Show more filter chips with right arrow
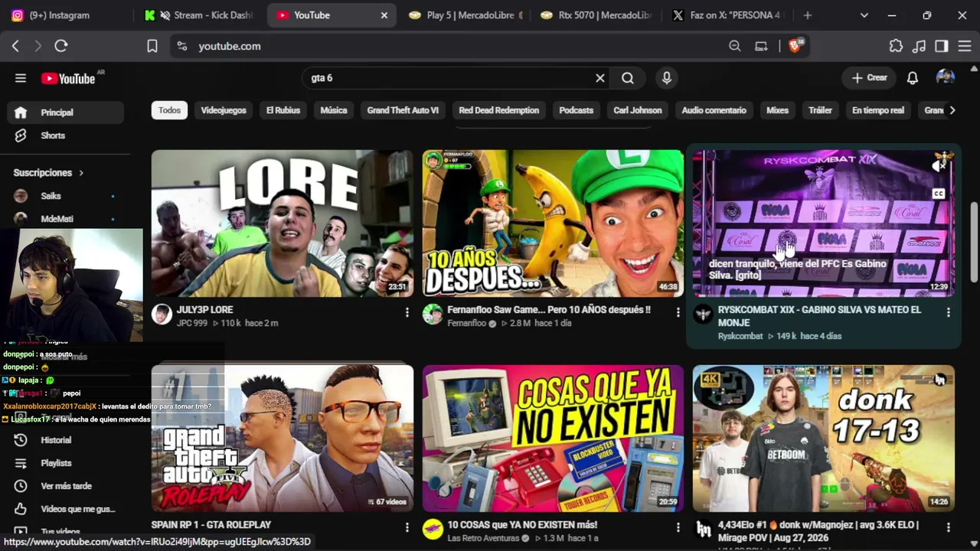980x551 pixels. coord(952,110)
